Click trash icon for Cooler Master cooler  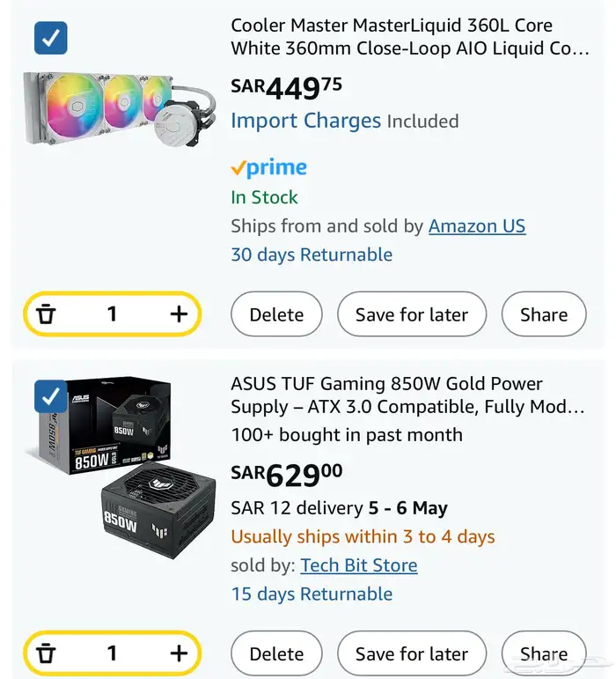point(47,314)
